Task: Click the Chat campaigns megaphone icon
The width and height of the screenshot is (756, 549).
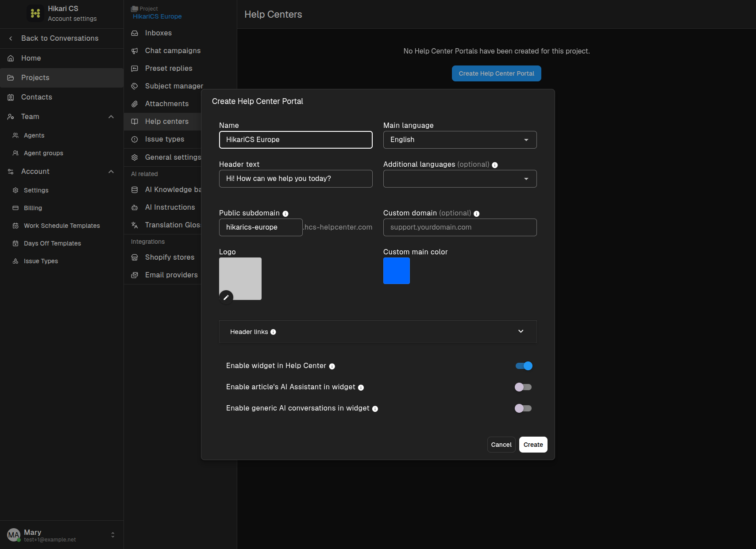Action: (135, 51)
